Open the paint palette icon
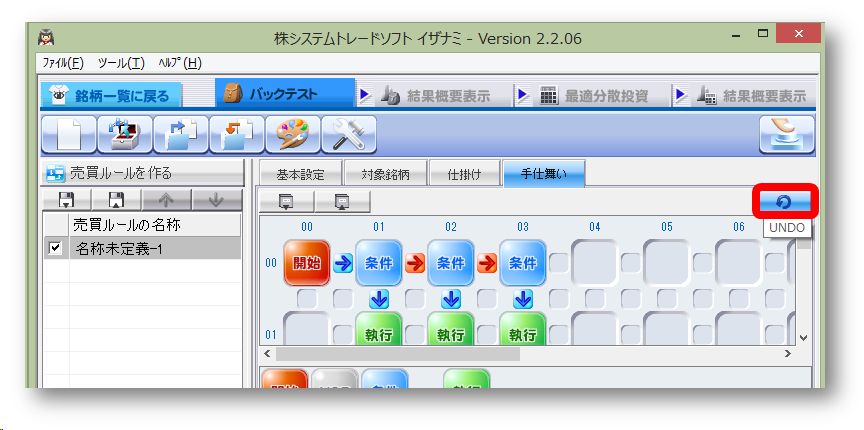The width and height of the screenshot is (864, 430). pyautogui.click(x=293, y=134)
